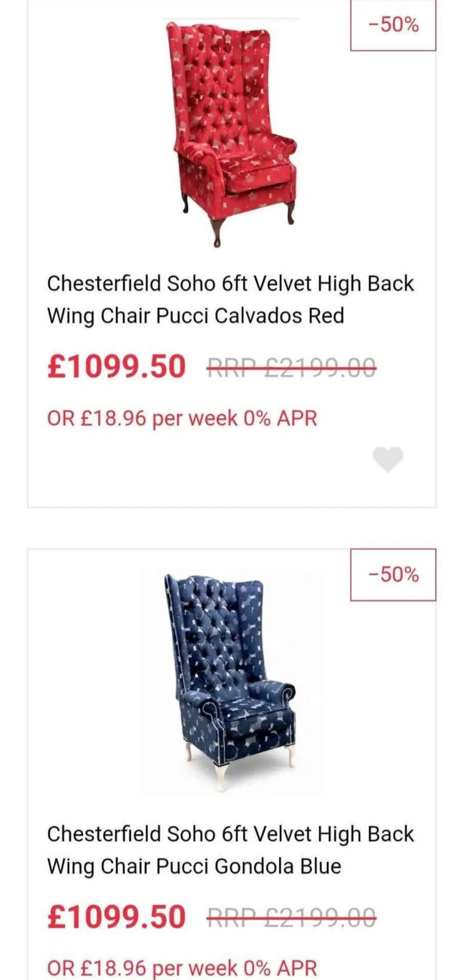The width and height of the screenshot is (463, 980).
Task: Click struck-through RRP £2199.00 on blue chair
Action: click(291, 917)
